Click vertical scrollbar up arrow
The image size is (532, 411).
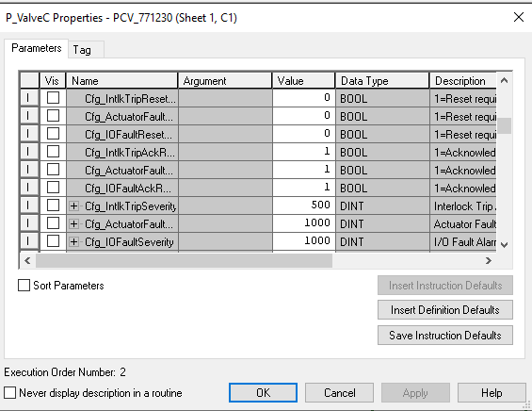(x=504, y=80)
